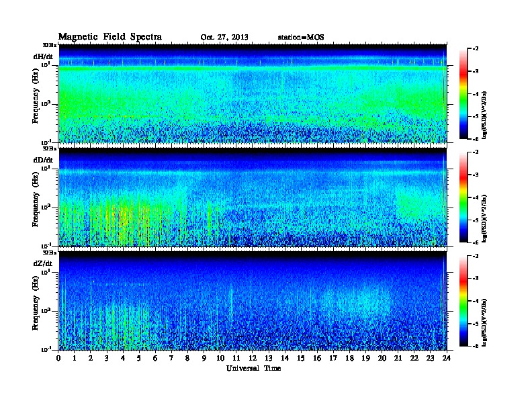532x411 pixels.
Task: Click hour "2" on the Universal Time axis
Action: (x=91, y=359)
